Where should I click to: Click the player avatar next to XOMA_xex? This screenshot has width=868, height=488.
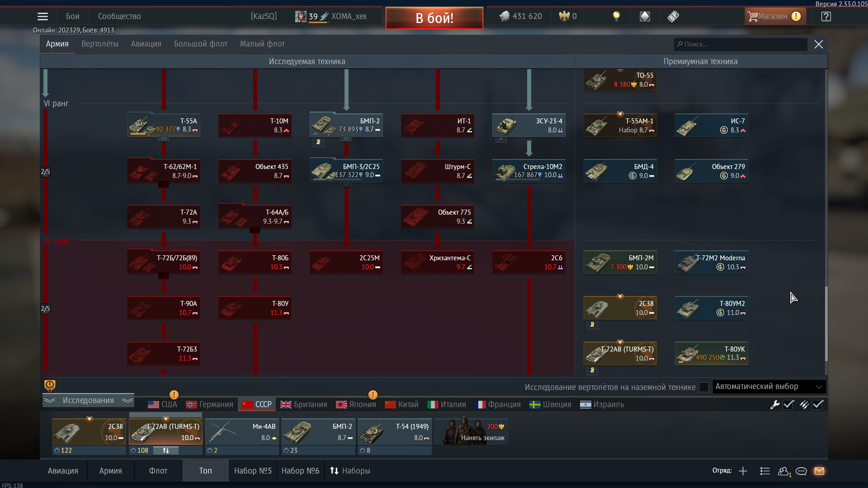coord(301,16)
